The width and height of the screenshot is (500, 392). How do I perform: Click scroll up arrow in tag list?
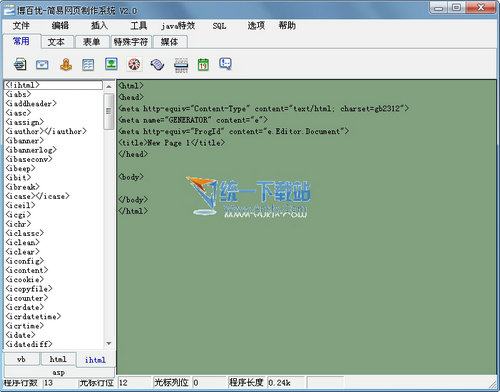coord(109,86)
